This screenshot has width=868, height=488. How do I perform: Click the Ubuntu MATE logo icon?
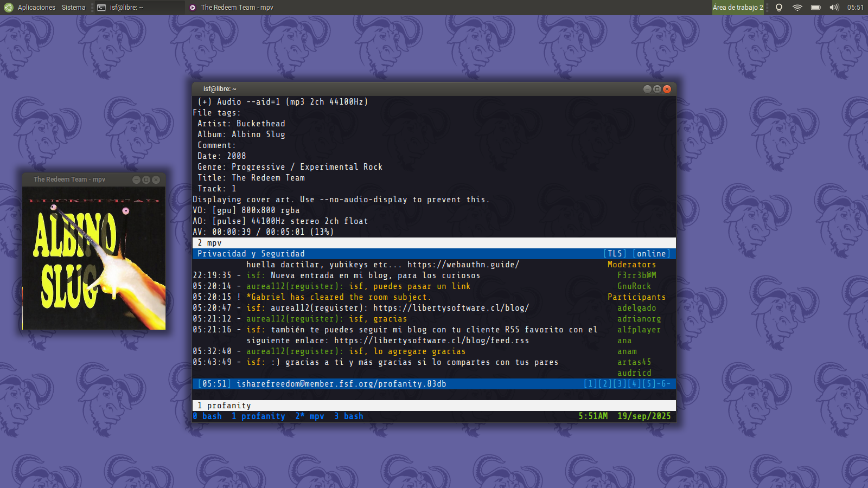[x=8, y=8]
